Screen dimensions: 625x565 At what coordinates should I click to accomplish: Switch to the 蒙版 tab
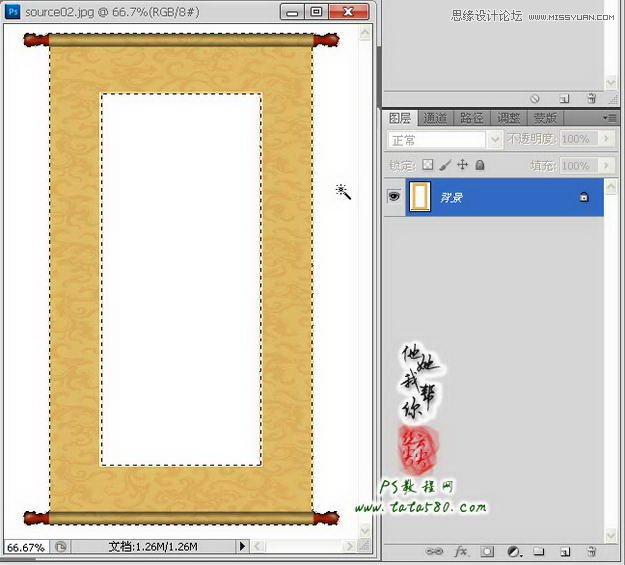545,118
